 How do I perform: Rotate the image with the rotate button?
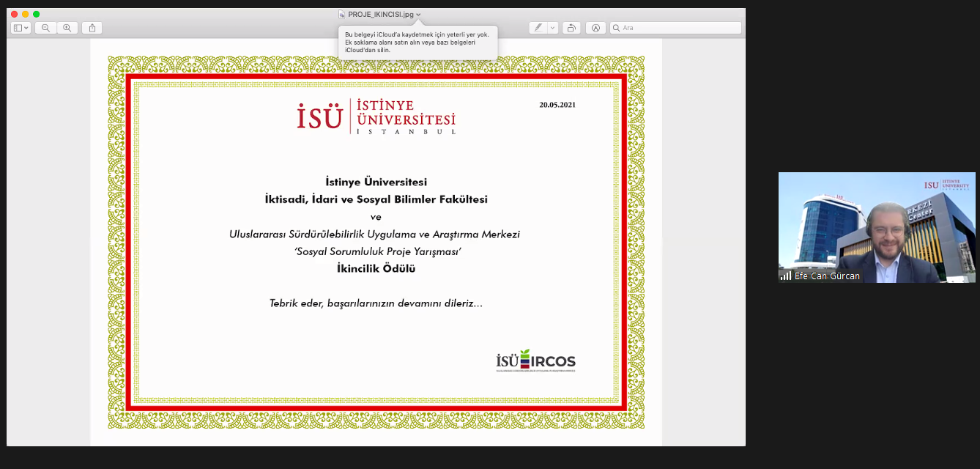click(x=572, y=28)
